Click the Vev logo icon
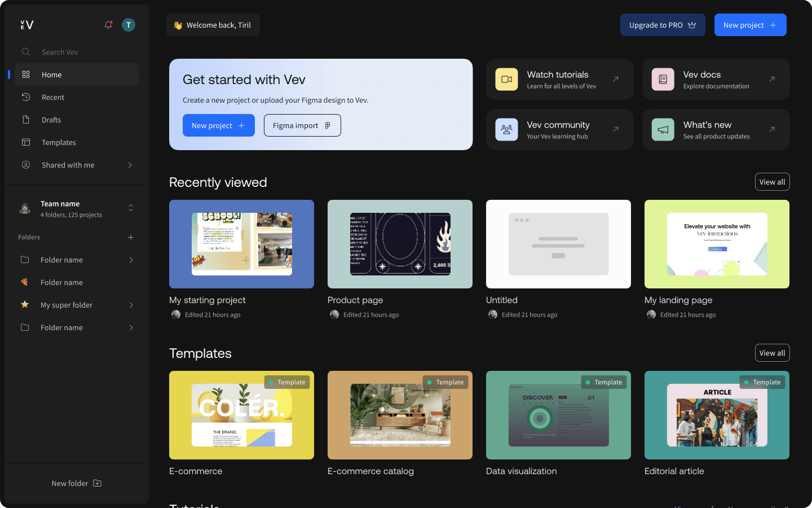812x508 pixels. (x=27, y=25)
